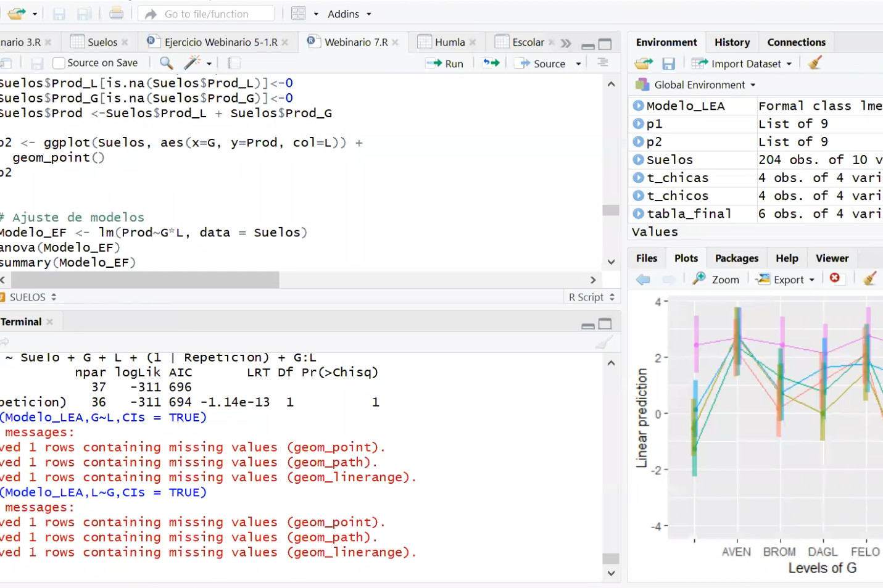Close the Suelos tab
This screenshot has height=588, width=883.
click(125, 42)
